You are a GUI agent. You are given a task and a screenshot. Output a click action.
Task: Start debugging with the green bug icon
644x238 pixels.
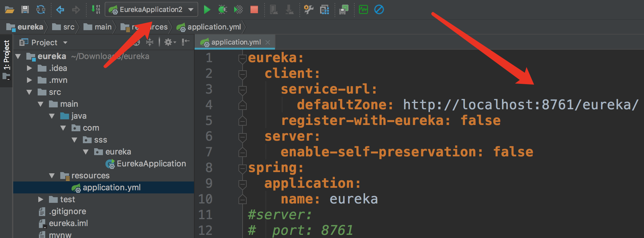point(223,10)
